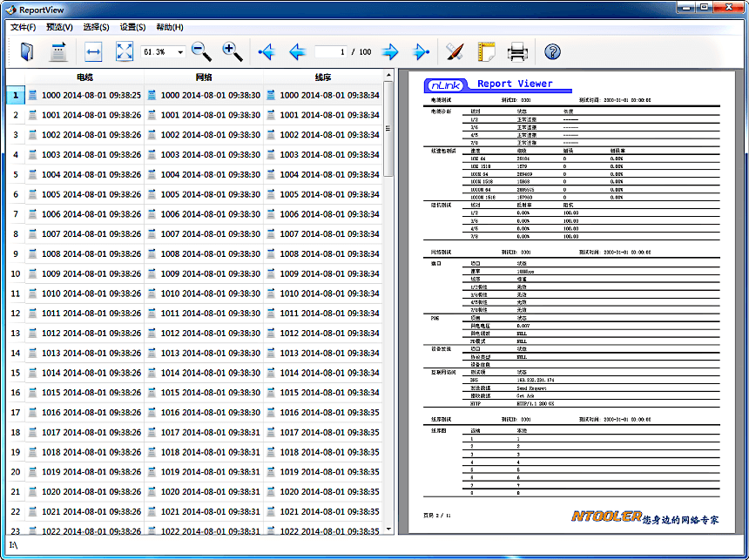Go to the next page arrow
This screenshot has height=560, width=749.
[x=390, y=52]
